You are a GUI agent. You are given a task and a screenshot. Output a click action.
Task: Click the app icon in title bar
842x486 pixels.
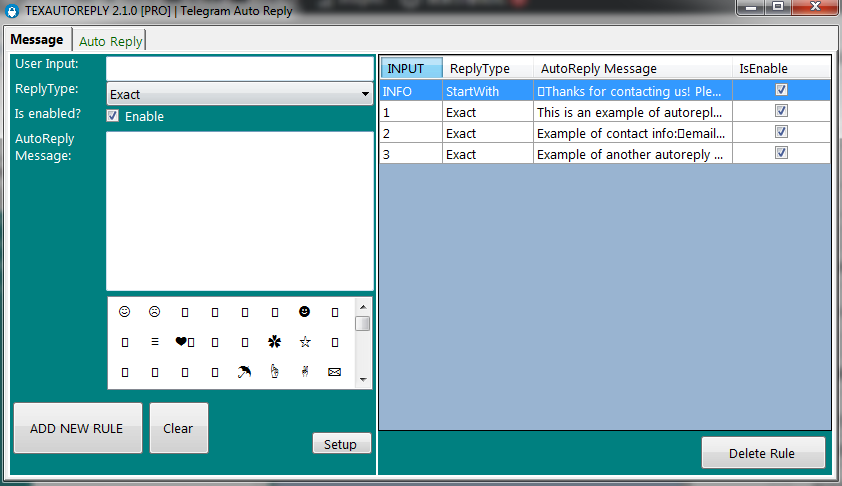point(12,11)
